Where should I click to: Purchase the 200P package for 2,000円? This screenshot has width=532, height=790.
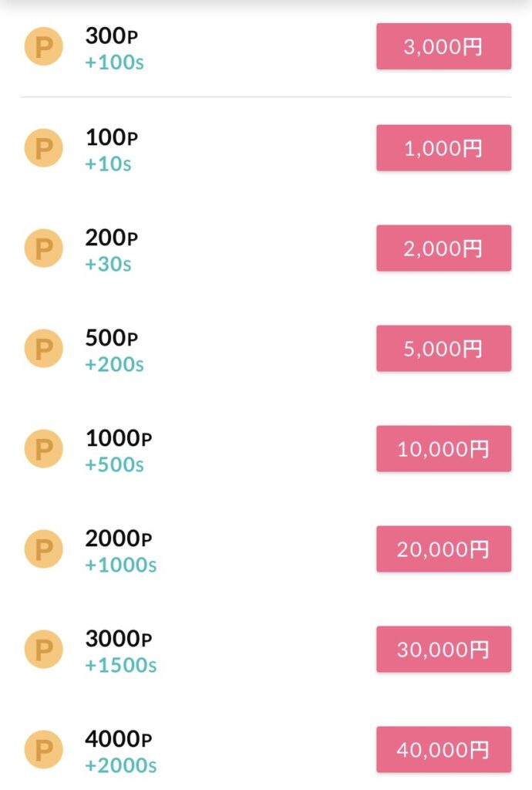pos(443,248)
